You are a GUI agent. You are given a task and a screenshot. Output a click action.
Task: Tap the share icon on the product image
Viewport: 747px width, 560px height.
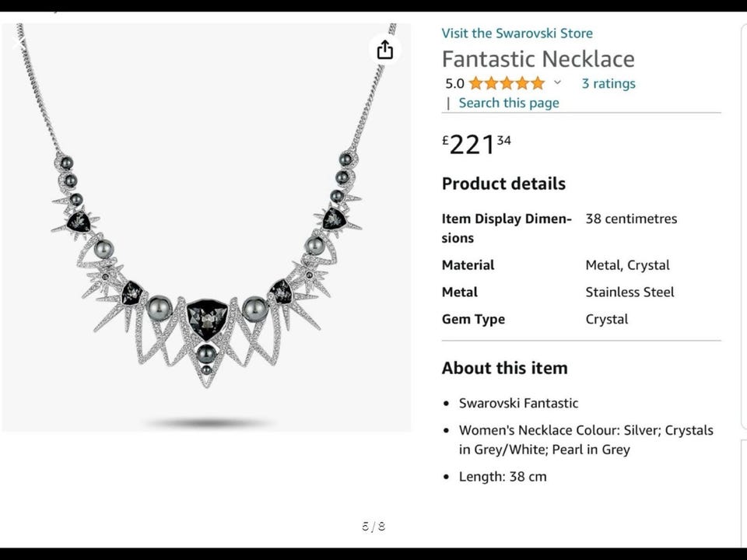coord(385,50)
